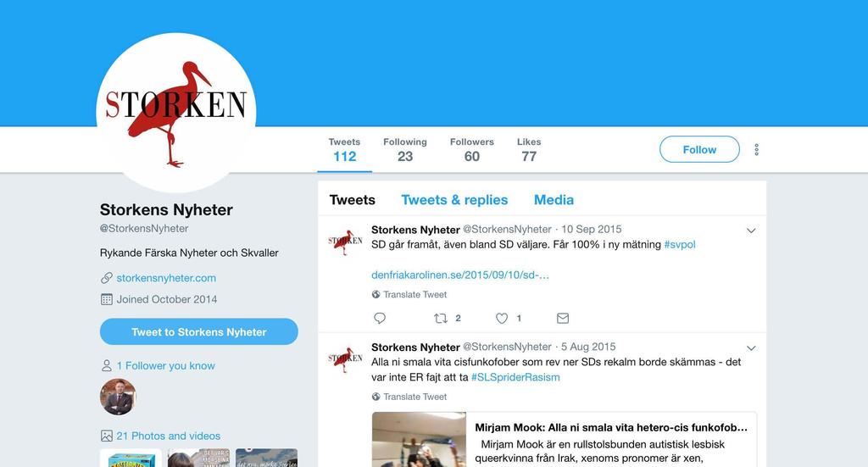Open the Mirjam Mook article card
The image size is (868, 467).
pyautogui.click(x=564, y=439)
